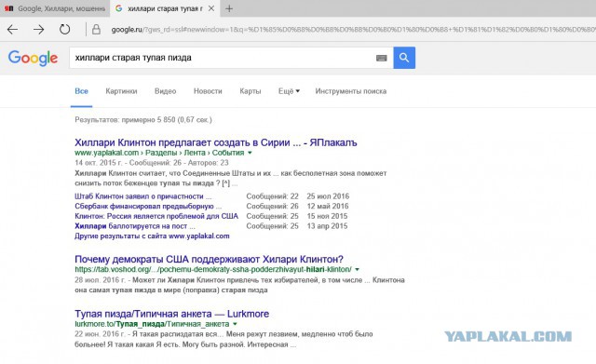The height and width of the screenshot is (364, 596).
Task: Open Другие результаты с сайта www.yaplakal.com
Action: (x=152, y=236)
